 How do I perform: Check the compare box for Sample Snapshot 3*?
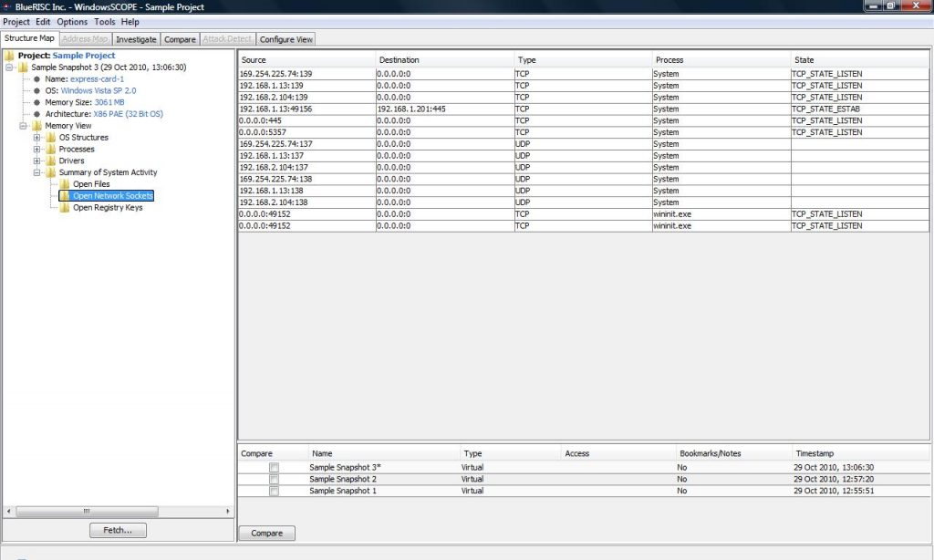click(274, 468)
